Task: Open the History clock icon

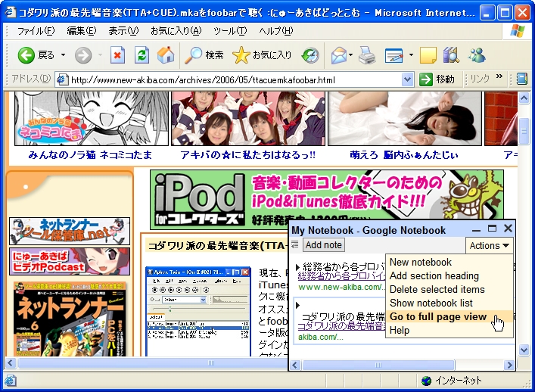Action: (x=310, y=55)
